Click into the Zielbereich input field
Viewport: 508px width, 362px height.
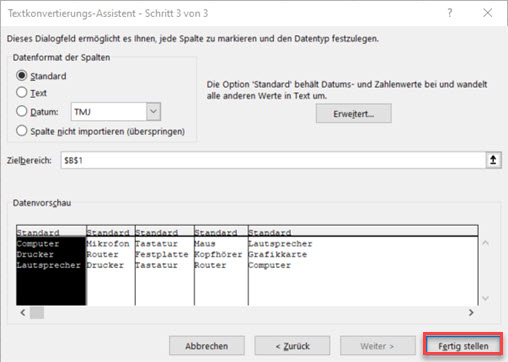click(273, 160)
